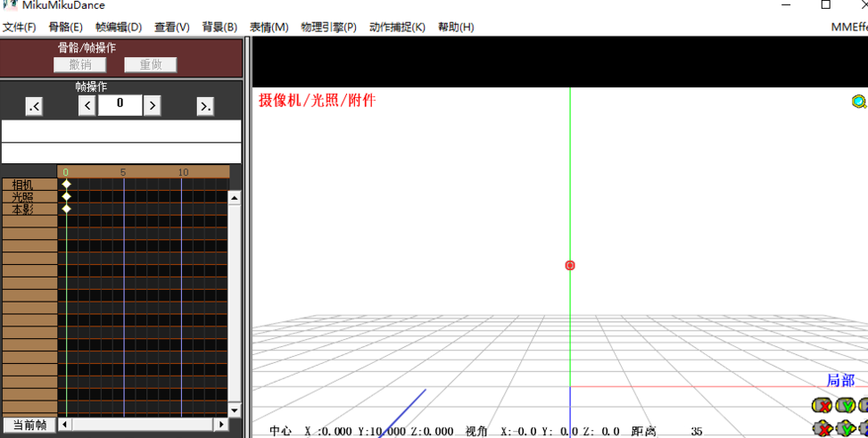
Task: Click the lower white text box below frame controls
Action: coord(121,153)
